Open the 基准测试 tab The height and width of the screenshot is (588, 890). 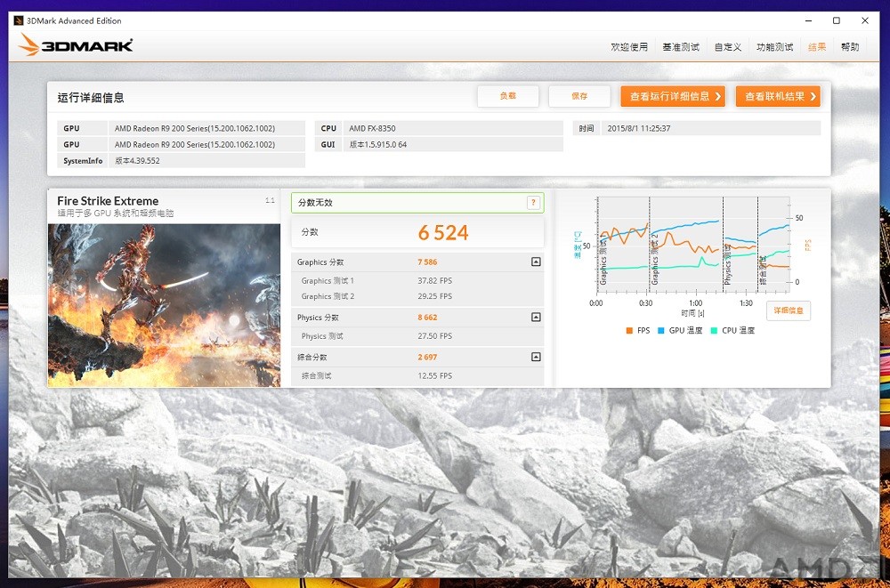tap(681, 47)
